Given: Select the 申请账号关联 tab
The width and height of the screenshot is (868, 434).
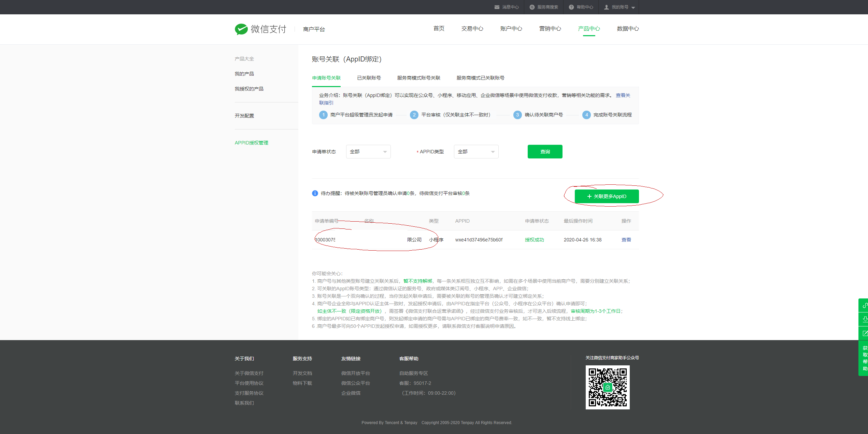Looking at the screenshot, I should (x=326, y=78).
